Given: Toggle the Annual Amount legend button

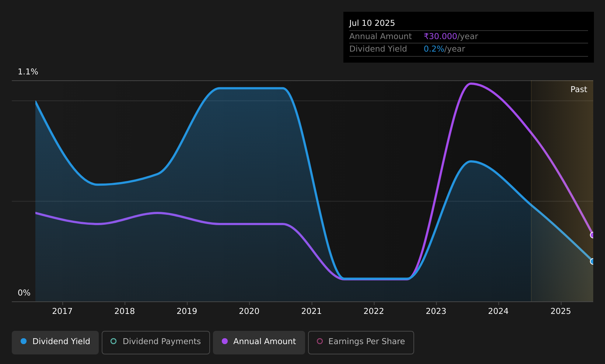Looking at the screenshot, I should 259,342.
